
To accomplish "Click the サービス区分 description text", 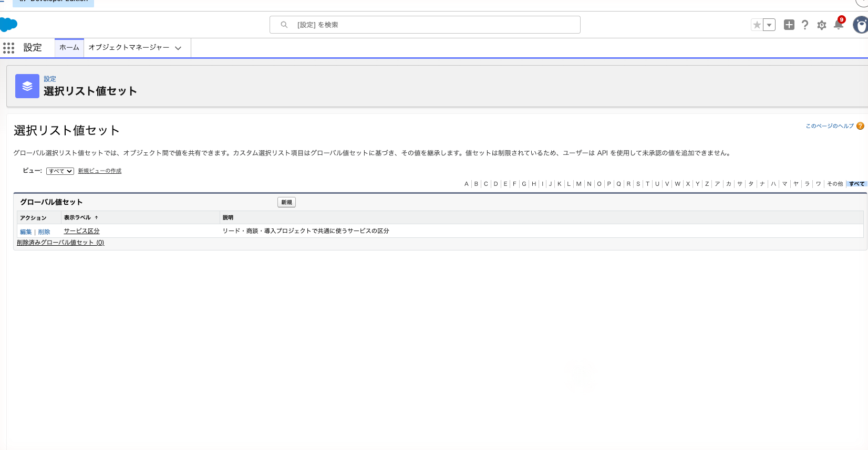I will pos(306,231).
